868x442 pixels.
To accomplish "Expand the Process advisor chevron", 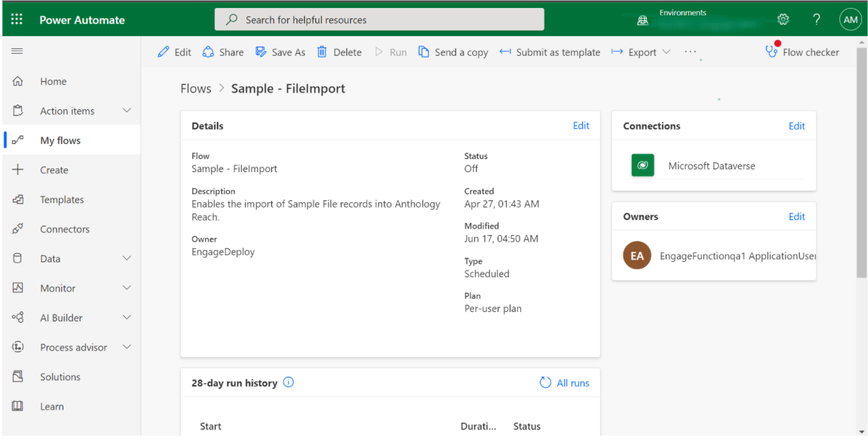I will [x=127, y=347].
